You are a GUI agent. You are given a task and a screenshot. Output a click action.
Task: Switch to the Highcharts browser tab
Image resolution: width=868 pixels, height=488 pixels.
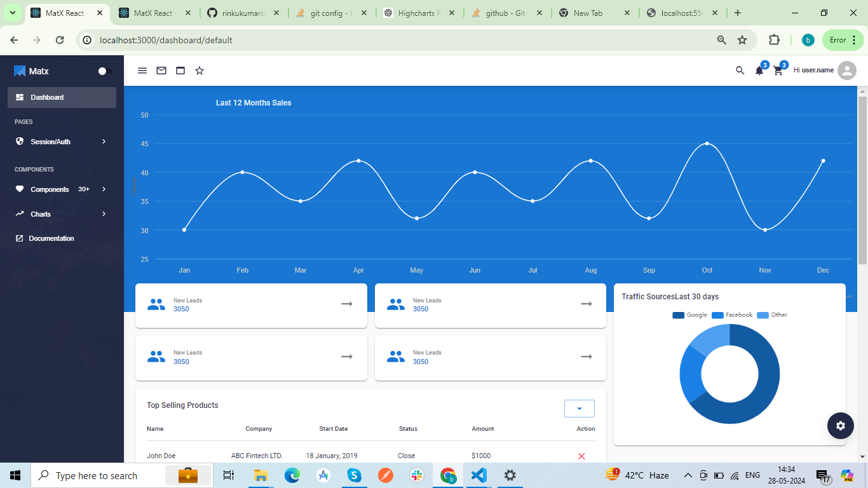coord(419,13)
